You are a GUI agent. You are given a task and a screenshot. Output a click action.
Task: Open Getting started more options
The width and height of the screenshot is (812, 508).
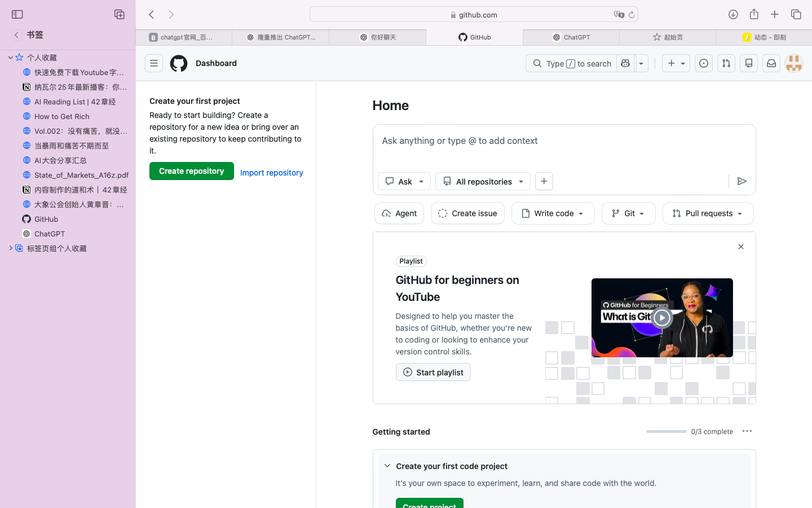[747, 431]
